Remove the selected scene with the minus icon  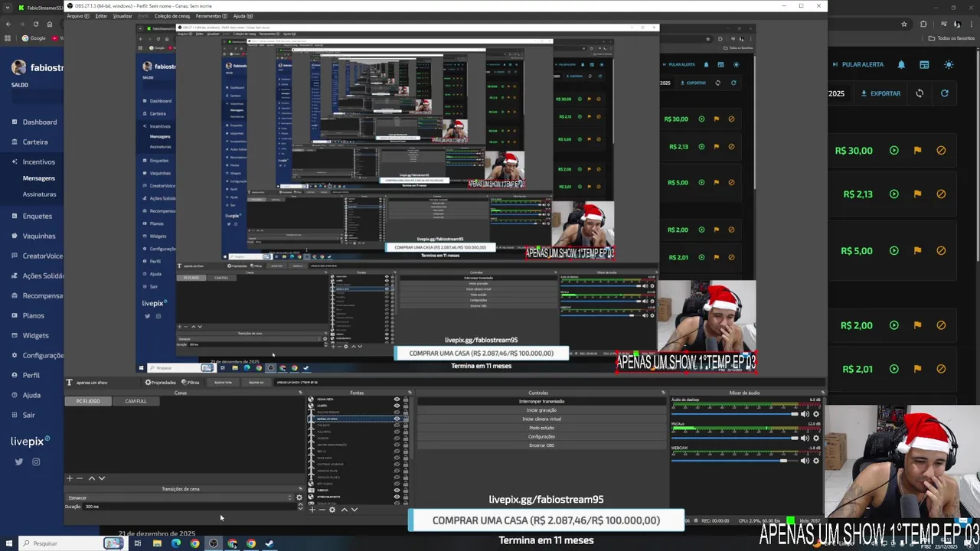tap(79, 478)
